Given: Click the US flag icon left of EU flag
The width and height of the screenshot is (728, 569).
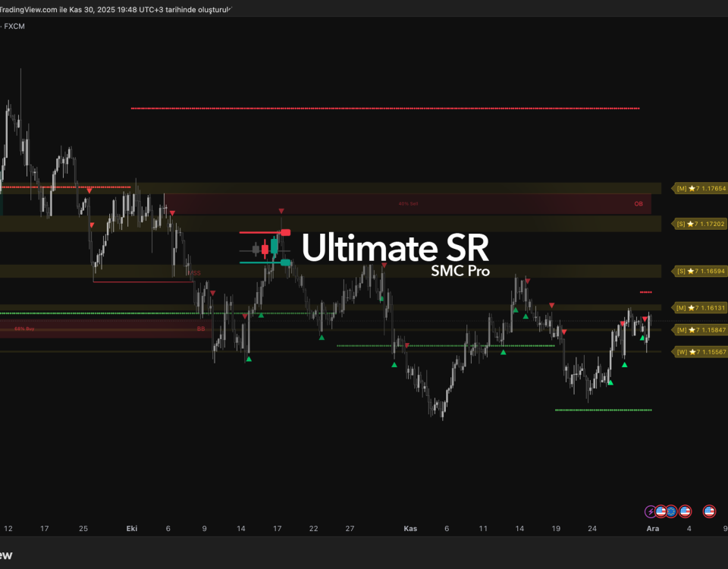Looking at the screenshot, I should click(x=661, y=511).
